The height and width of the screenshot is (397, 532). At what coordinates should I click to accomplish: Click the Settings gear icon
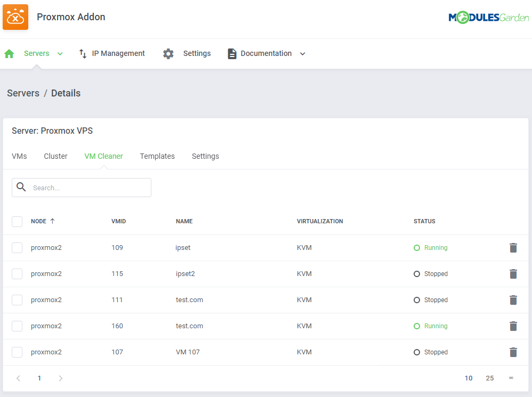(x=168, y=54)
